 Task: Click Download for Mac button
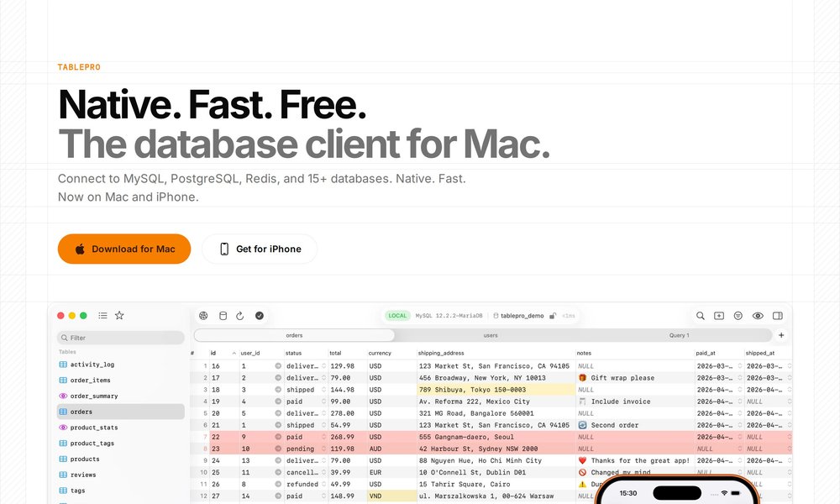coord(124,249)
